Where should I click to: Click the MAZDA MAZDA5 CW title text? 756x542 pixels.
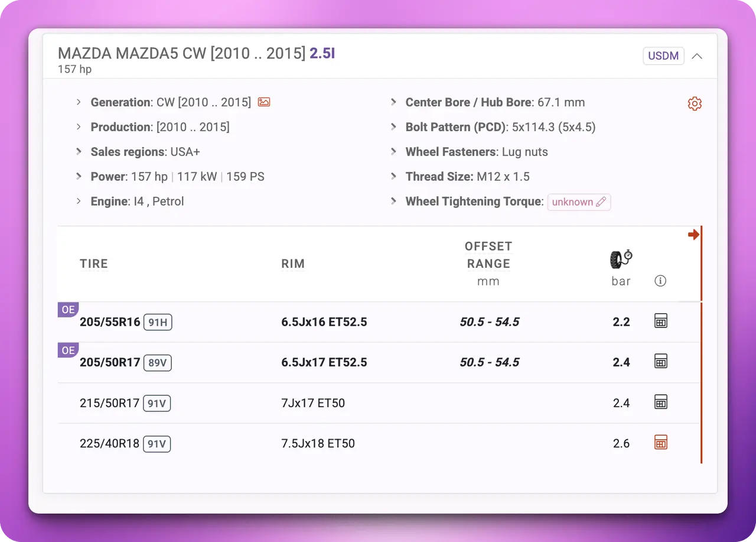point(181,54)
